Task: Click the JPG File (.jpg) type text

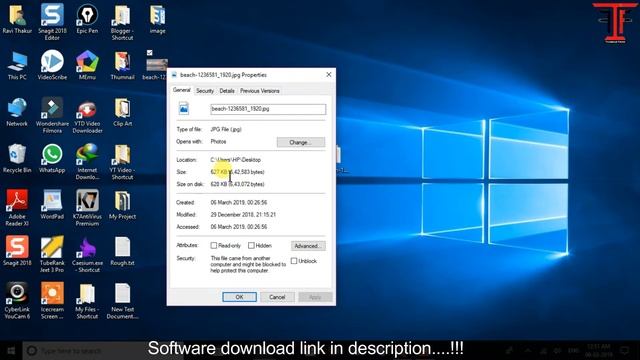Action: point(226,129)
